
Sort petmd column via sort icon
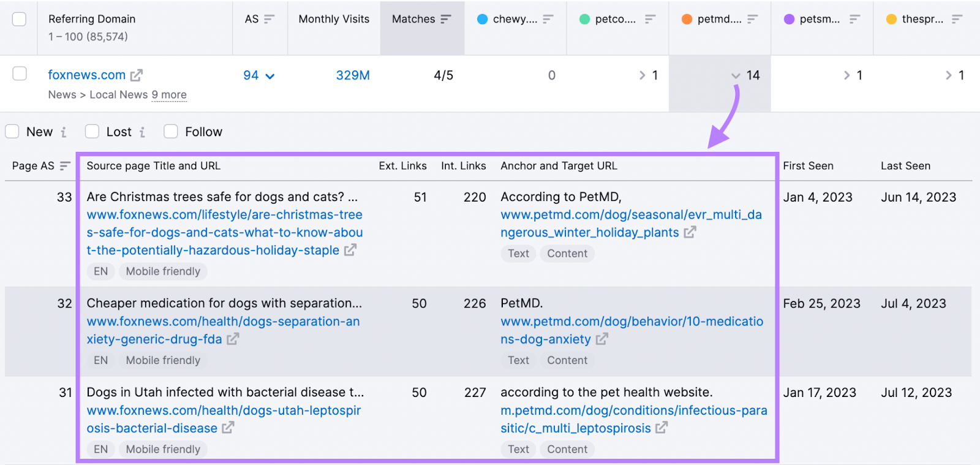pyautogui.click(x=753, y=19)
